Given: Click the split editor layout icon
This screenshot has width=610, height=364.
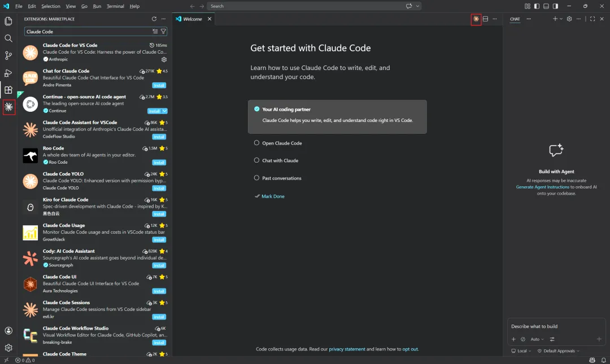Looking at the screenshot, I should [x=485, y=19].
